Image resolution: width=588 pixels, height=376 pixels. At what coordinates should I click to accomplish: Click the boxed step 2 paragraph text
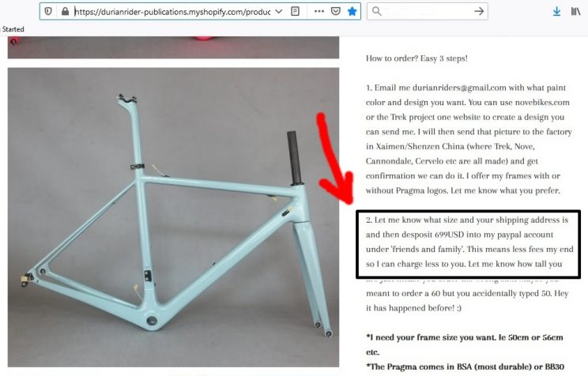[x=468, y=242]
